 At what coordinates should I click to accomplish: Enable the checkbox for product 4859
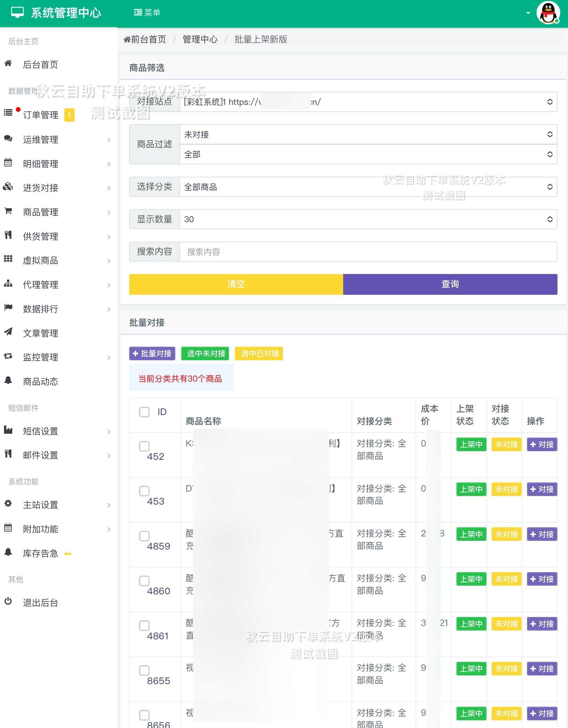tap(144, 536)
